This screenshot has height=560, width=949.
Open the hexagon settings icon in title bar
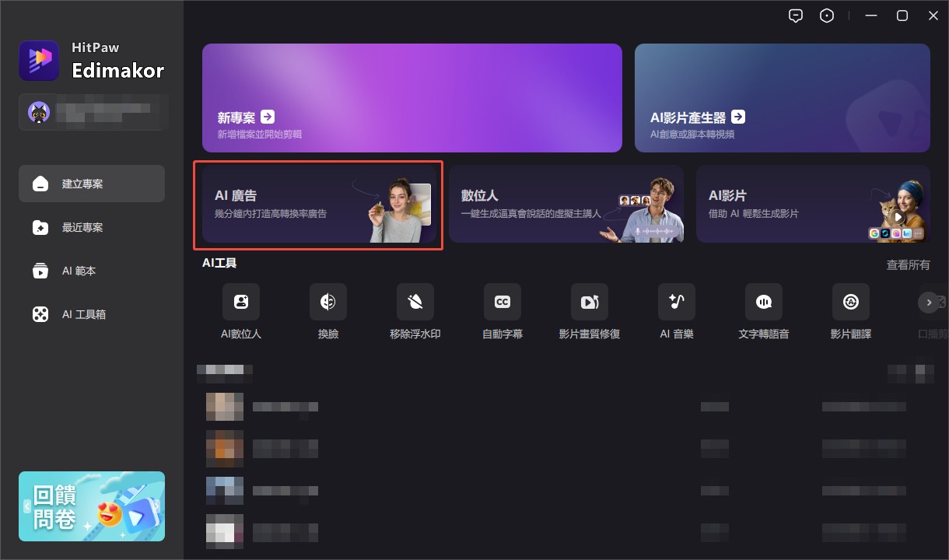pos(827,16)
